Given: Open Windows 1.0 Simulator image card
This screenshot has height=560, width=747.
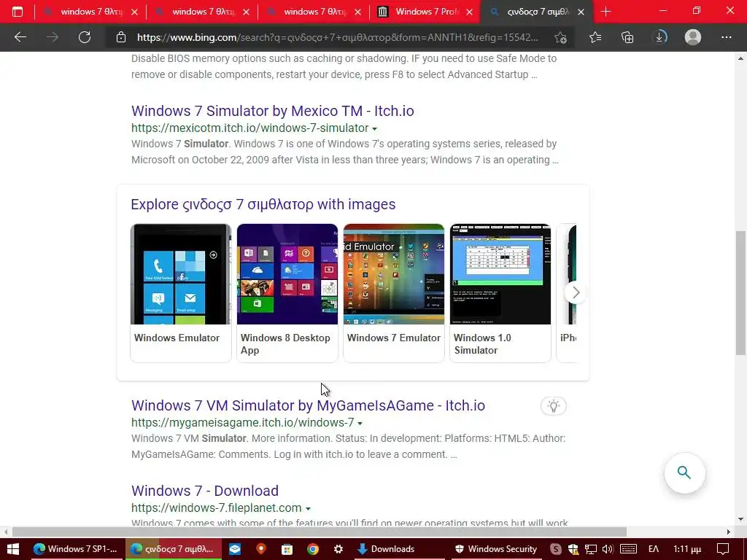Looking at the screenshot, I should pos(500,293).
